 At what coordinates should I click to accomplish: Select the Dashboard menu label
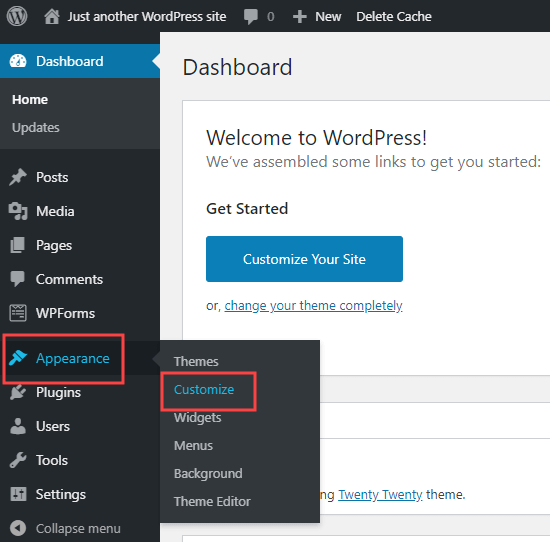pos(69,61)
